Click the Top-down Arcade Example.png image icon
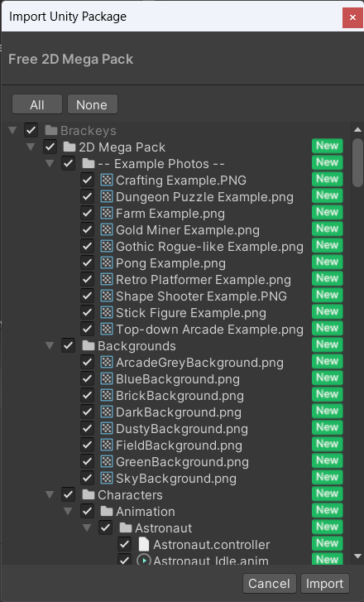 click(x=106, y=329)
